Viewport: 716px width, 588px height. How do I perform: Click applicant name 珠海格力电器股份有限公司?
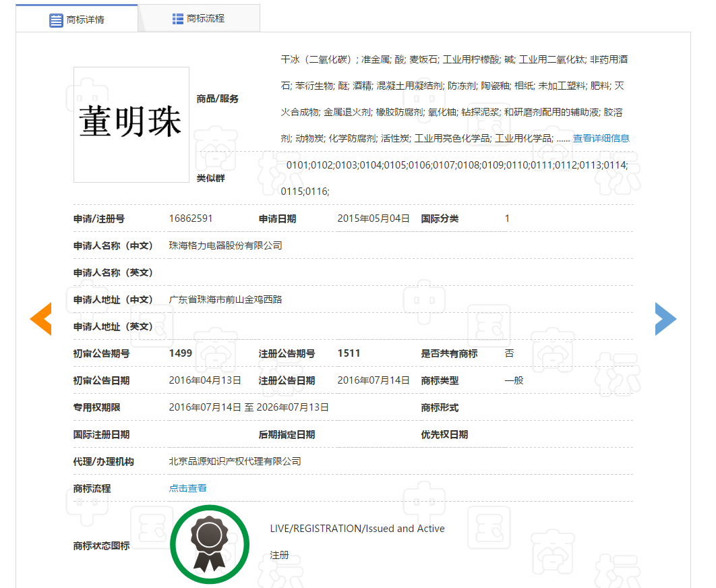click(225, 245)
